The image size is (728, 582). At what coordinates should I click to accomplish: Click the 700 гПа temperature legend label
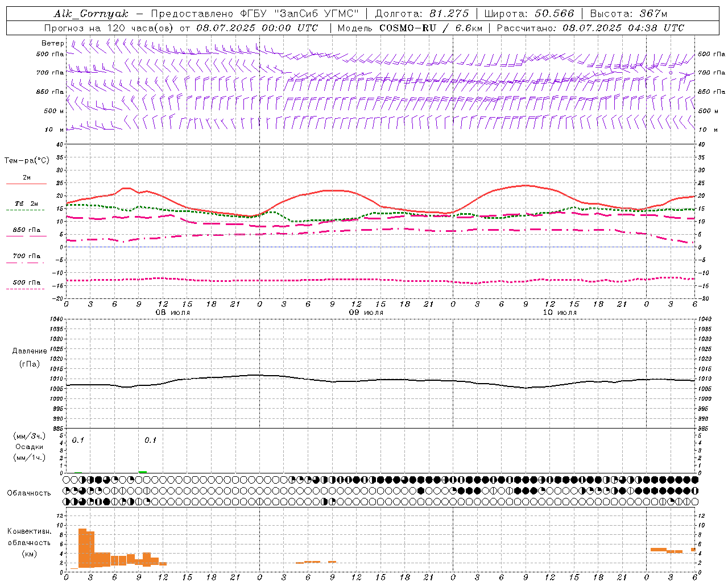(26, 256)
